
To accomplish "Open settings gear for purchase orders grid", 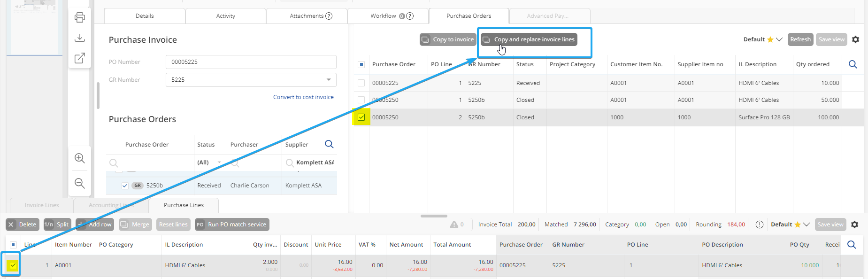I will point(855,39).
